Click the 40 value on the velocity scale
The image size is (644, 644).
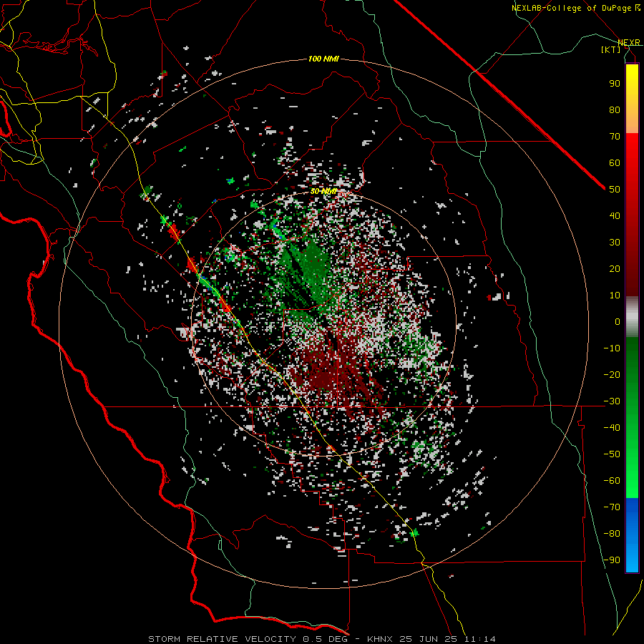(615, 215)
